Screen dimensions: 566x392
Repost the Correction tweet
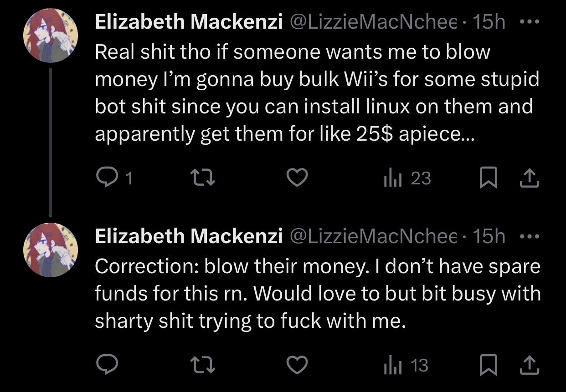pos(202,365)
